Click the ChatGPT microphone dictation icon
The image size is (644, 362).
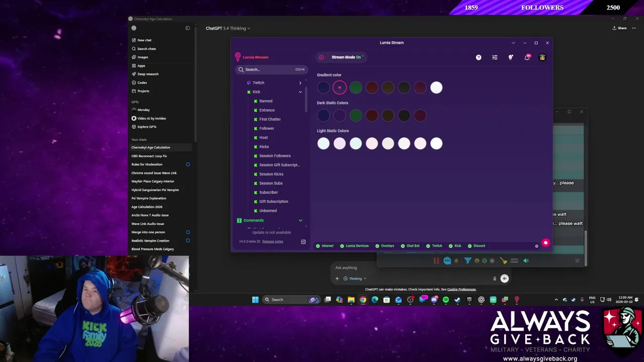click(x=495, y=279)
